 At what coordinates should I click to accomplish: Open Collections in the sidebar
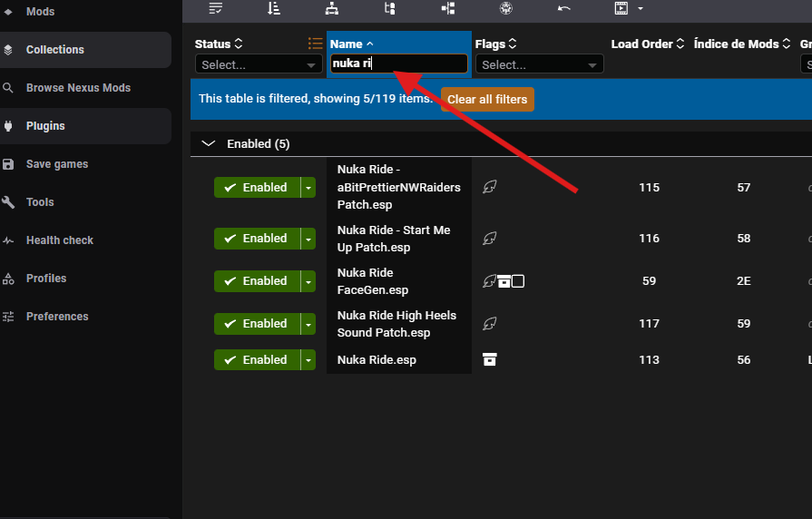coord(85,50)
